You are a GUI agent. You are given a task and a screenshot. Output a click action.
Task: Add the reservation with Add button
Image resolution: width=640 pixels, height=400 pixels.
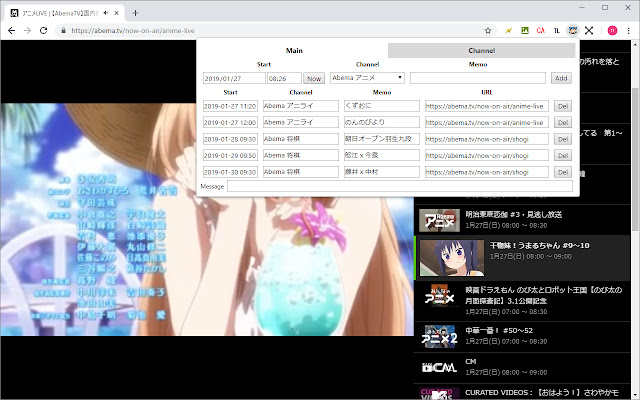point(561,78)
